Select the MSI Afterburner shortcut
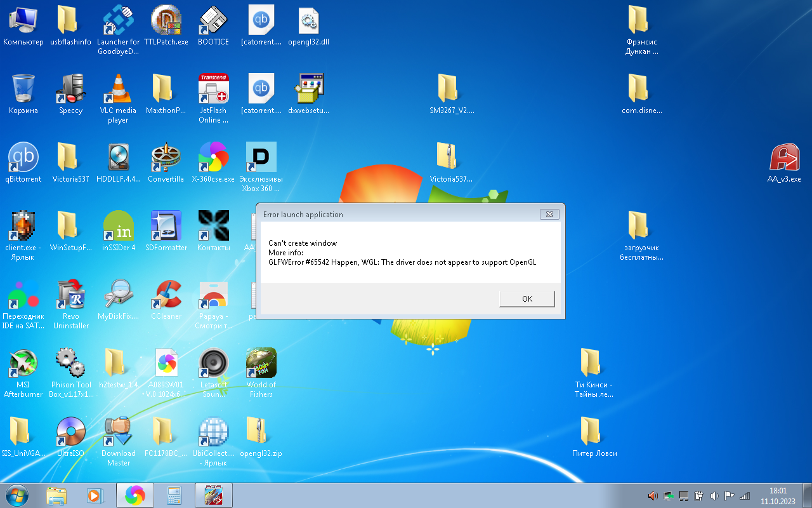This screenshot has width=812, height=508. click(23, 373)
